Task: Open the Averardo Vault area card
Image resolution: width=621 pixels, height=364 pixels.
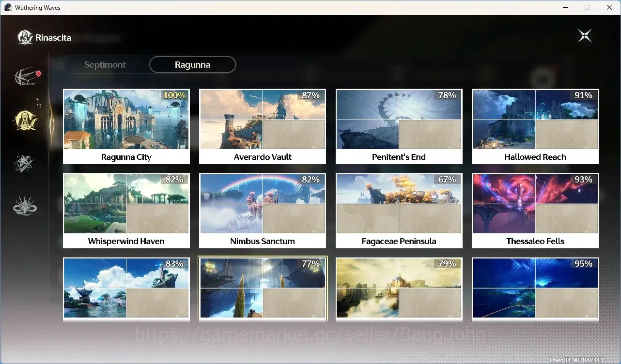Action: [x=263, y=127]
